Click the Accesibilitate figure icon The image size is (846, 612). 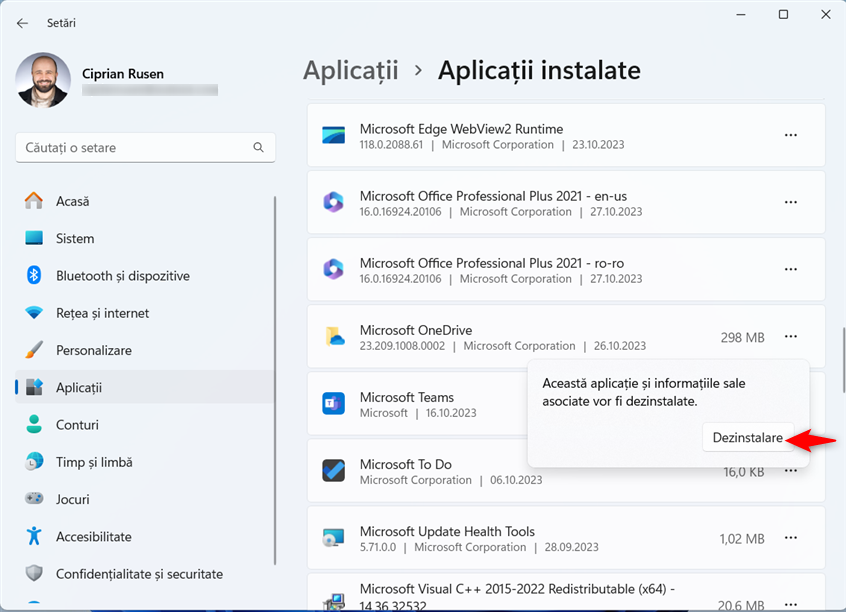coord(34,536)
